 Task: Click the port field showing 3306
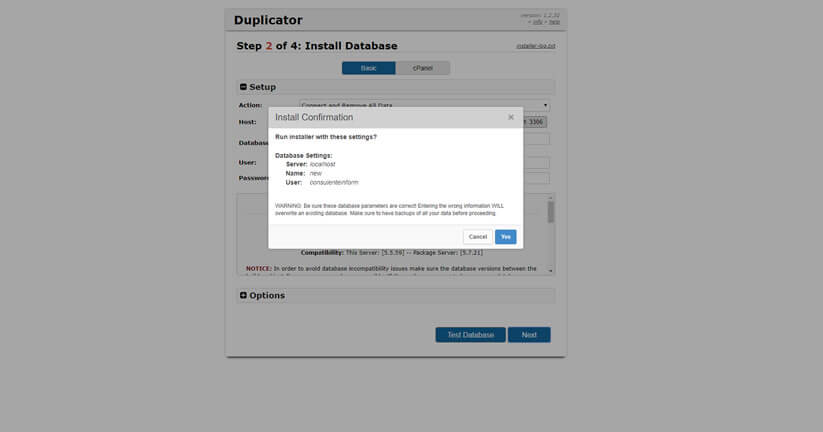pyautogui.click(x=535, y=122)
